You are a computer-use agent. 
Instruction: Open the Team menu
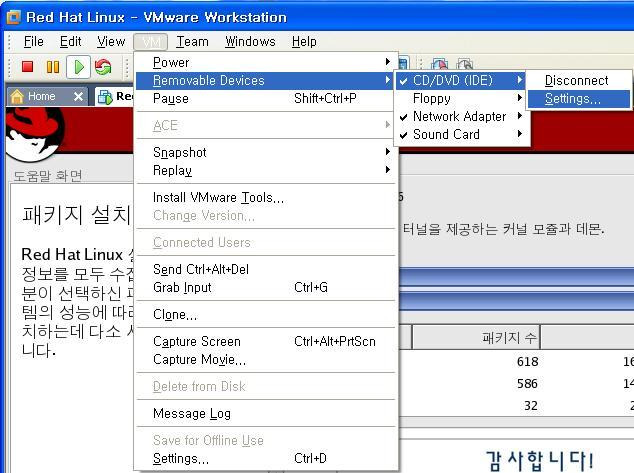point(192,42)
